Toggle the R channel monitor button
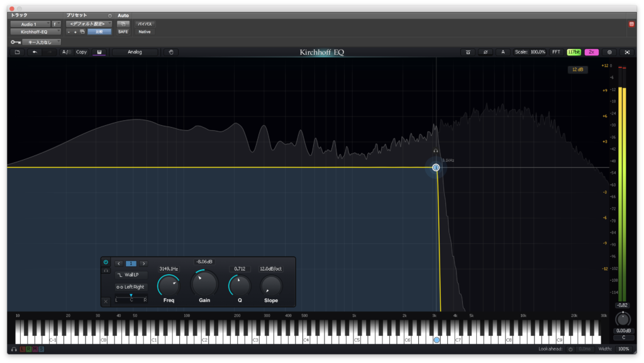The width and height of the screenshot is (644, 363). pos(29,349)
